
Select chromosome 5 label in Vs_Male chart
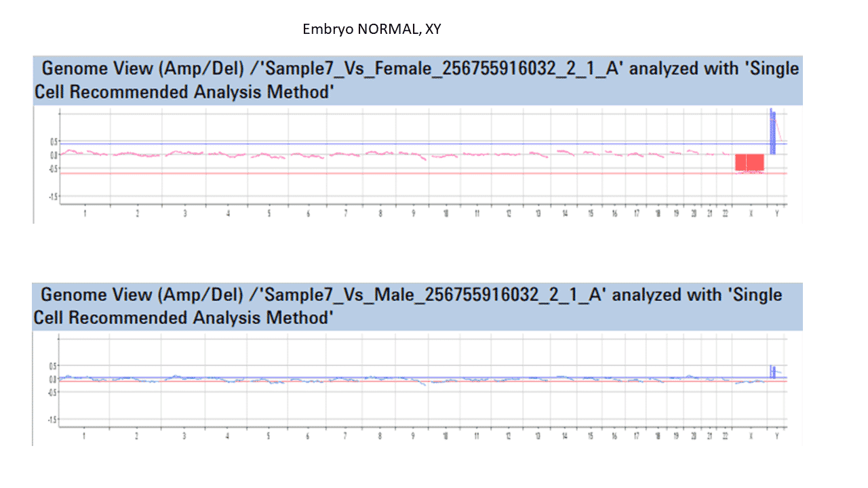(x=269, y=437)
